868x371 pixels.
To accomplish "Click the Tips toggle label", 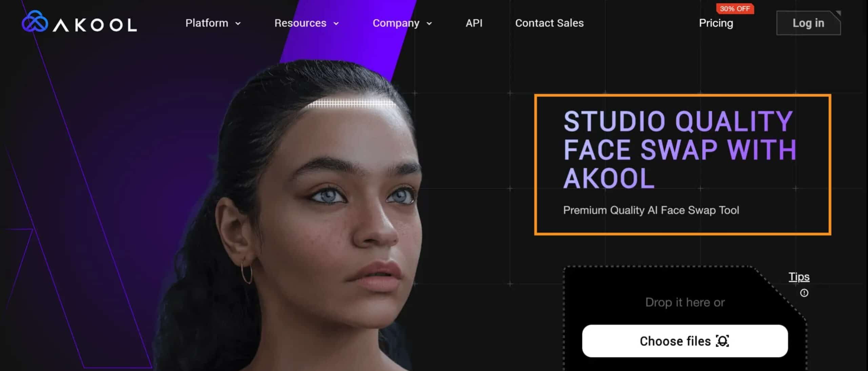I will point(800,276).
